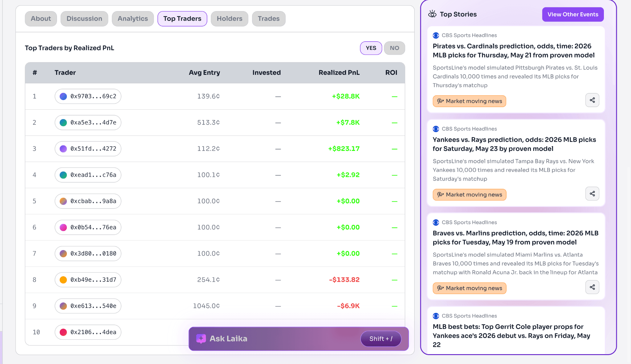Click avatar of trader 0x2106...4dea
Viewport: 631px width, 364px height.
pos(63,332)
